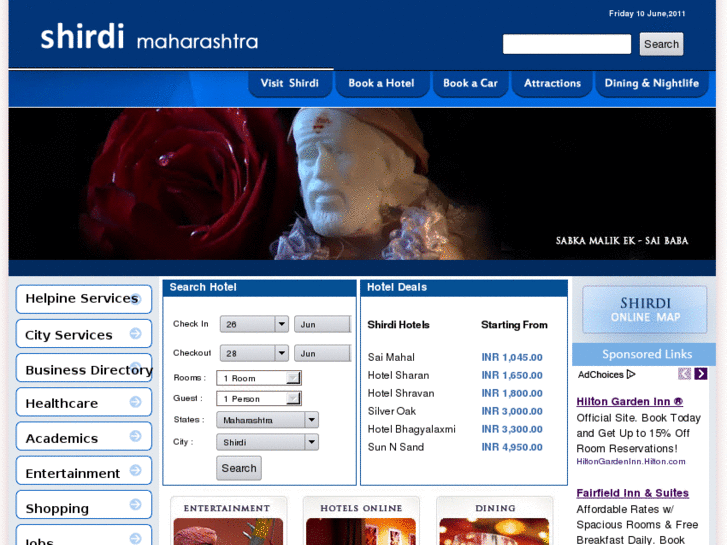Click the arrow icon beside Entertainment
727x545 pixels.
pos(135,470)
